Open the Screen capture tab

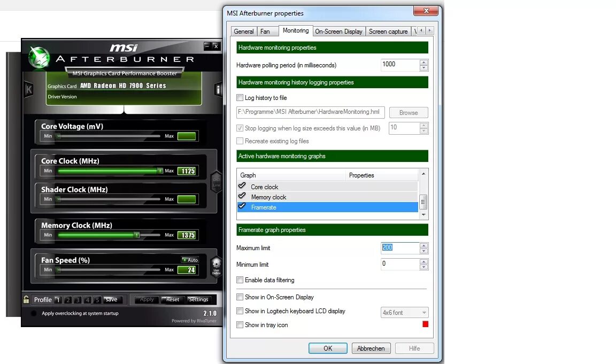(388, 32)
